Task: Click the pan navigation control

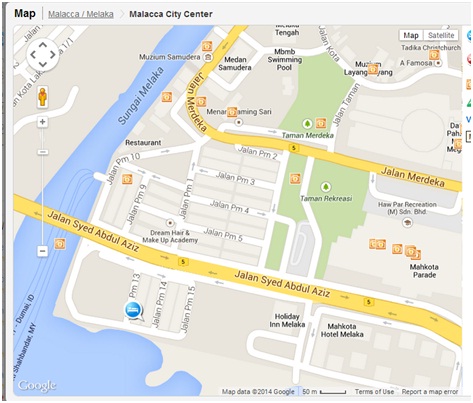Action: 43,55
